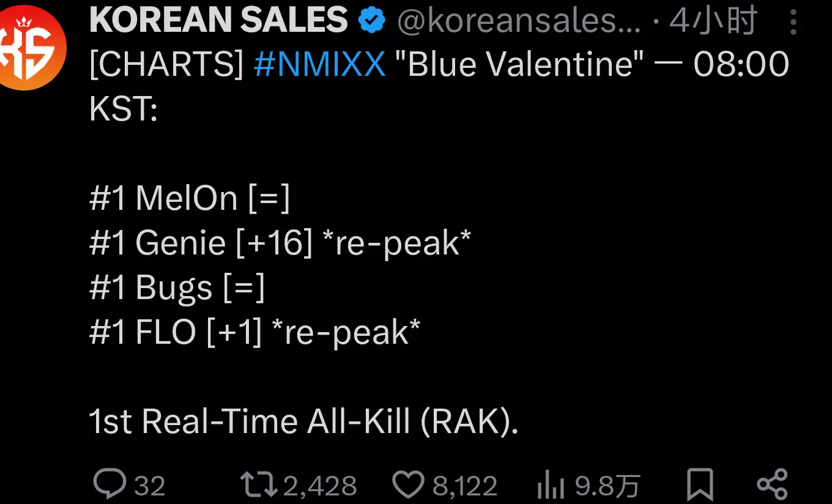The image size is (832, 504).
Task: Click the 4小时 post timestamp
Action: pyautogui.click(x=713, y=22)
